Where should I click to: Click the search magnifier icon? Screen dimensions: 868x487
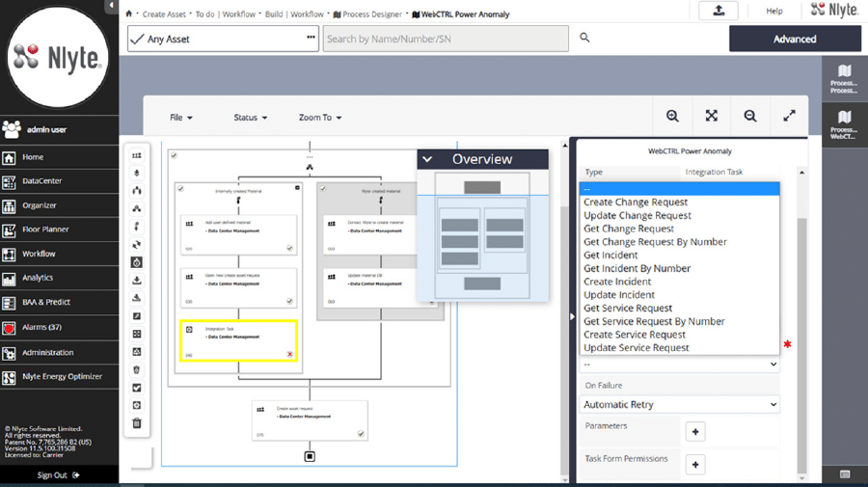click(584, 39)
